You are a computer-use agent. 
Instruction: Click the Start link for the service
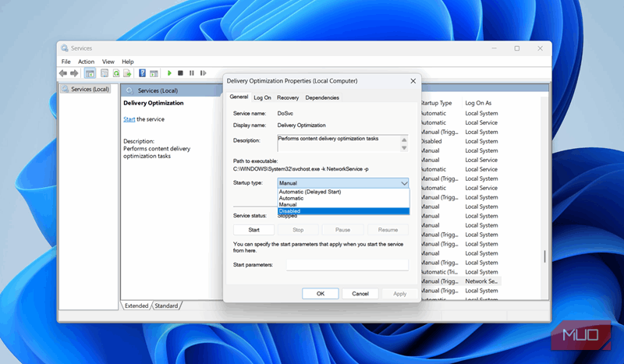(x=129, y=119)
